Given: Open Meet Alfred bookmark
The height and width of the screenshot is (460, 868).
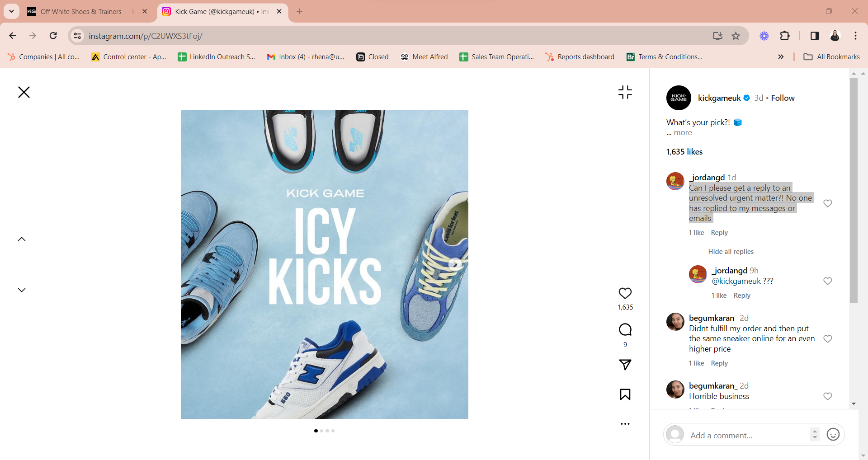Looking at the screenshot, I should (x=424, y=57).
